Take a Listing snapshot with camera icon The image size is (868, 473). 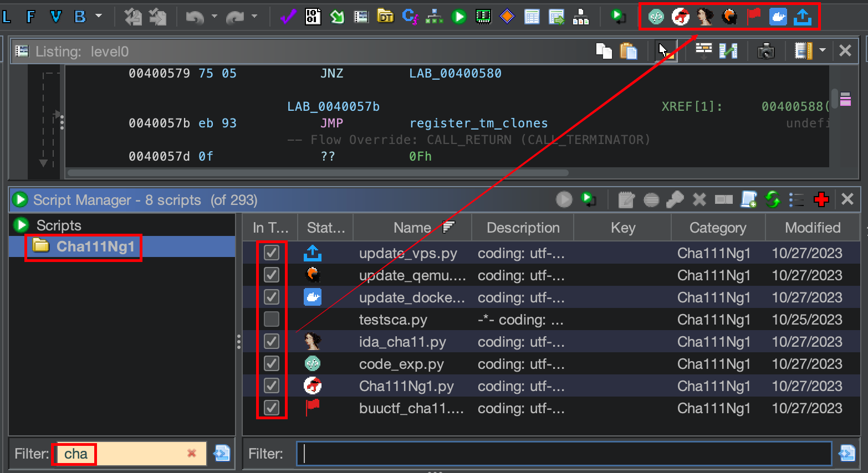766,51
